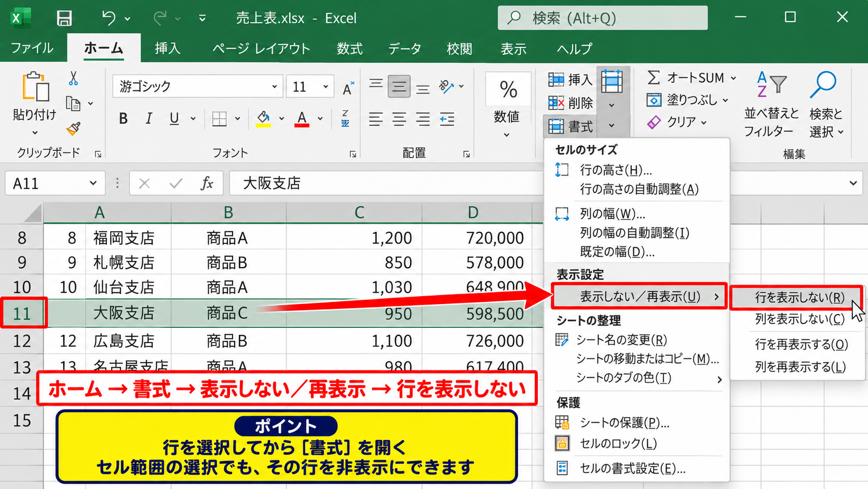Click Insert cells button
This screenshot has height=489, width=868.
click(x=570, y=80)
